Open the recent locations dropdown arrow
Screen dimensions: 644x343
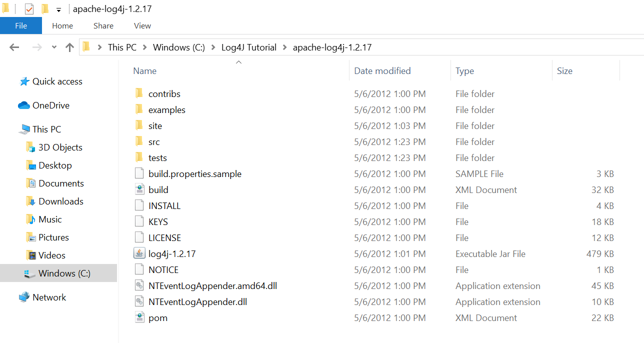click(54, 48)
